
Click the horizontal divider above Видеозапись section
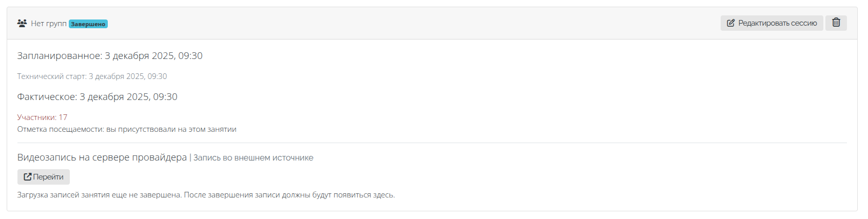(432, 143)
